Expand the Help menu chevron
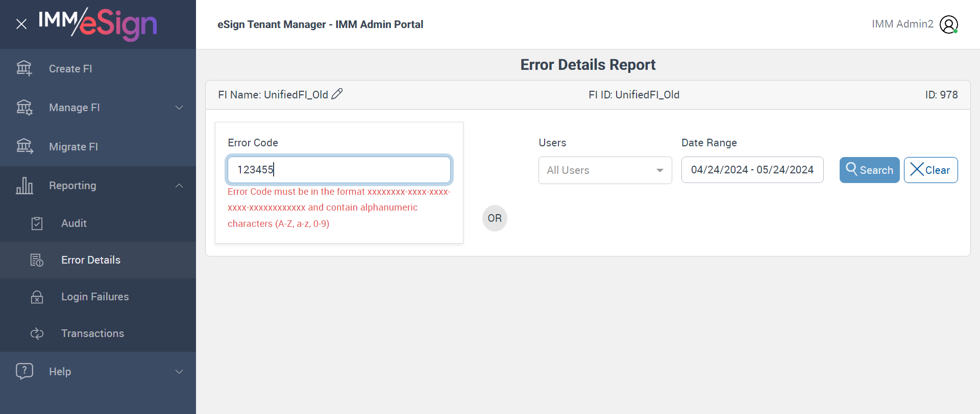Image resolution: width=980 pixels, height=414 pixels. 179,372
